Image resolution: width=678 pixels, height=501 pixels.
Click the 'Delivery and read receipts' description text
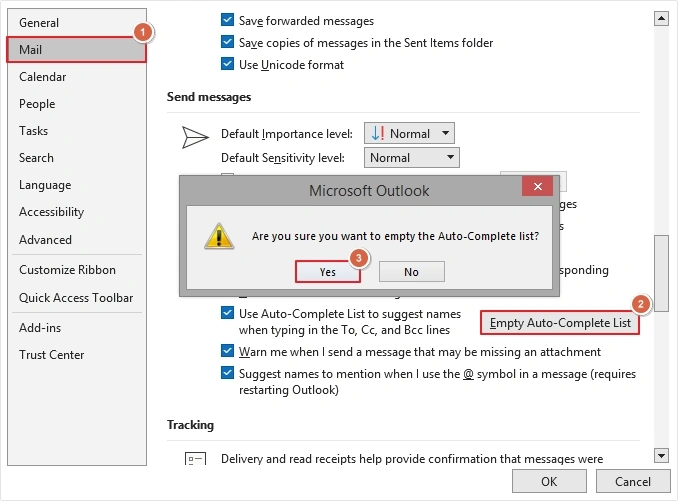[412, 459]
